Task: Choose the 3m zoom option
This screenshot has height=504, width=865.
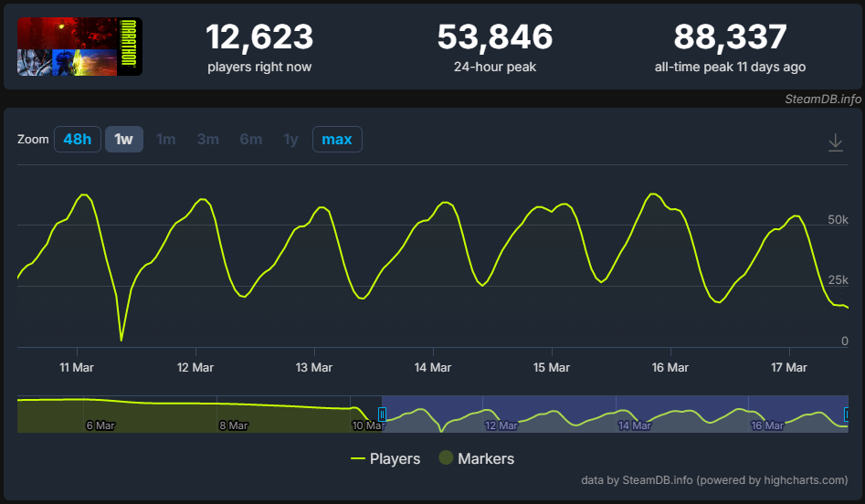Action: 208,139
